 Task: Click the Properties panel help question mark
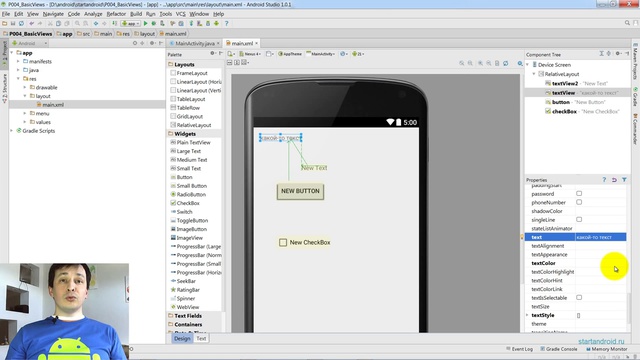(x=604, y=180)
